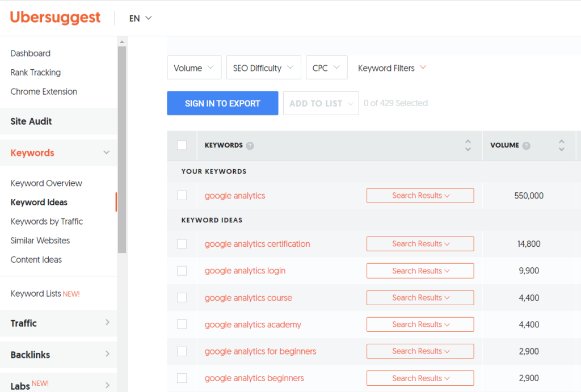Open google analytics beginners keyword
The image size is (581, 392).
click(x=254, y=378)
